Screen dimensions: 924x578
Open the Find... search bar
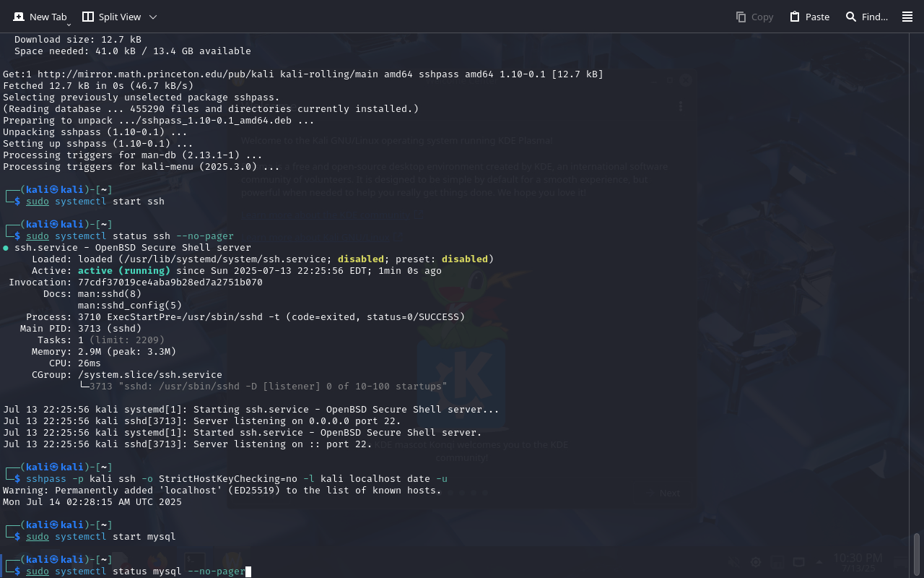coord(867,17)
